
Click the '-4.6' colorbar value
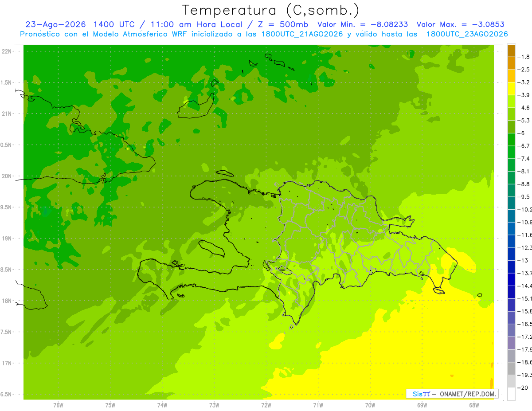pos(524,108)
